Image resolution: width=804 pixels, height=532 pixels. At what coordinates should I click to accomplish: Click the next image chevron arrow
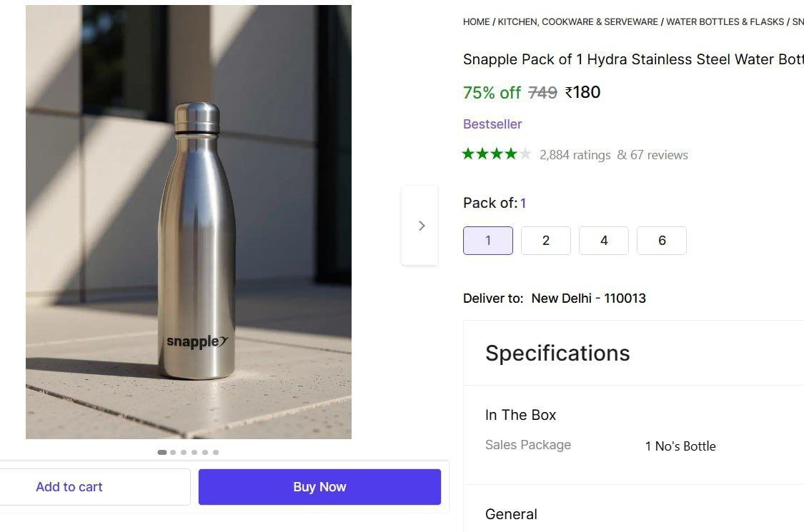pyautogui.click(x=421, y=226)
